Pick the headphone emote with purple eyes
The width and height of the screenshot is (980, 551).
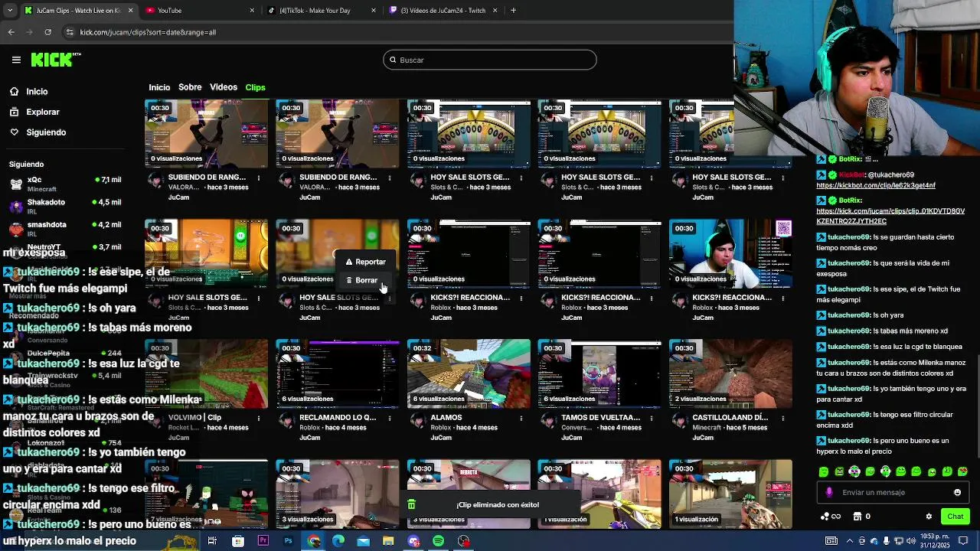click(x=854, y=471)
